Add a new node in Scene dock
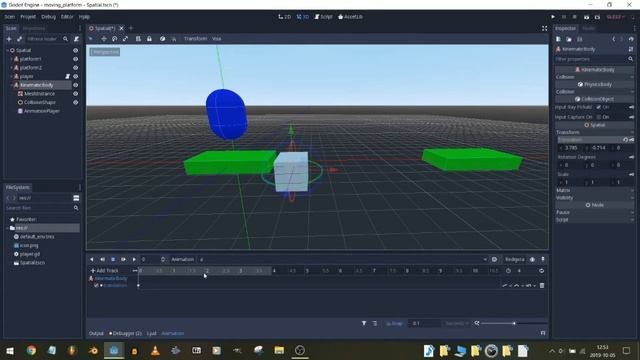This screenshot has width=640, height=360. [9, 39]
